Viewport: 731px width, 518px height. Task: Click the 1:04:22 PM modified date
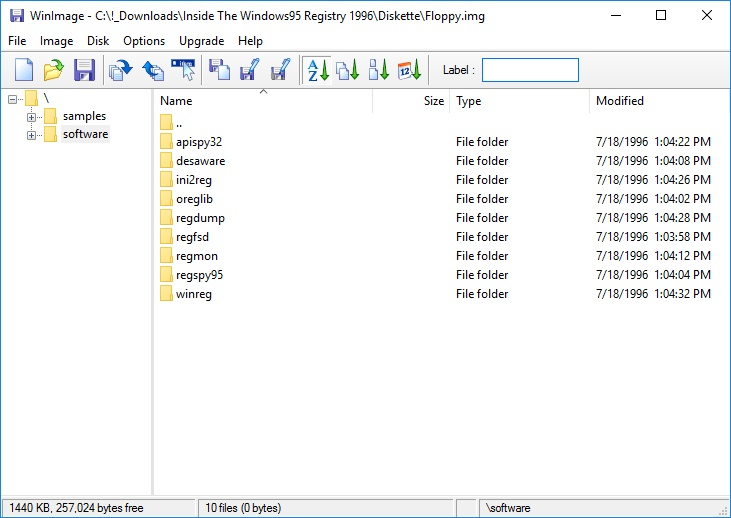653,142
